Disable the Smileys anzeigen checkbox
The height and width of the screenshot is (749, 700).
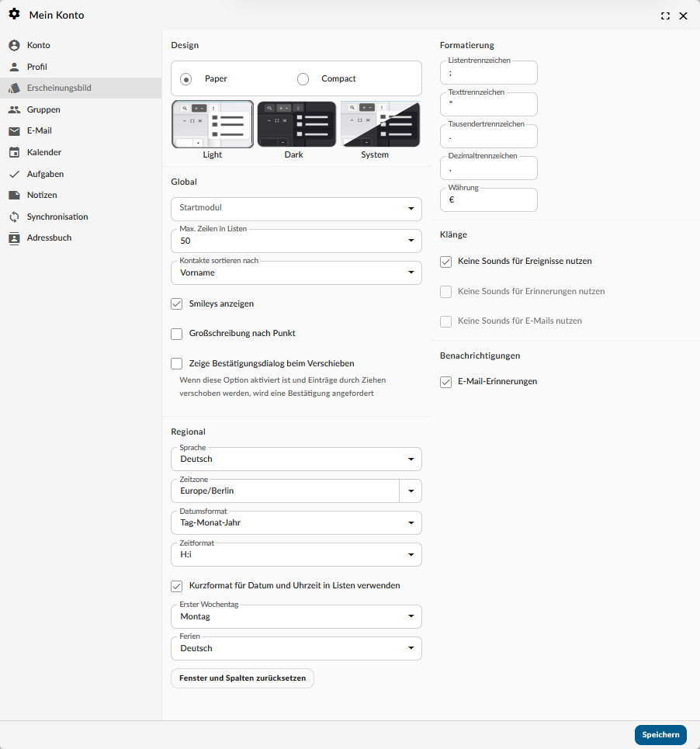point(176,303)
